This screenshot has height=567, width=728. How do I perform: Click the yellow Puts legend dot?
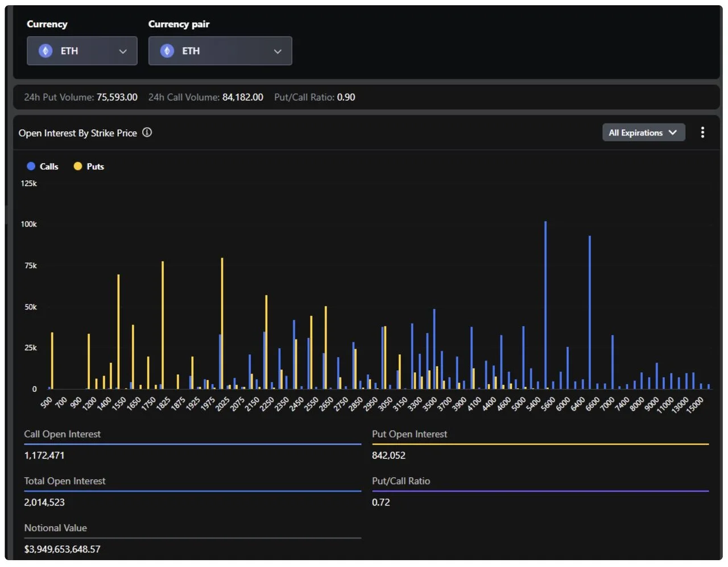(x=77, y=166)
